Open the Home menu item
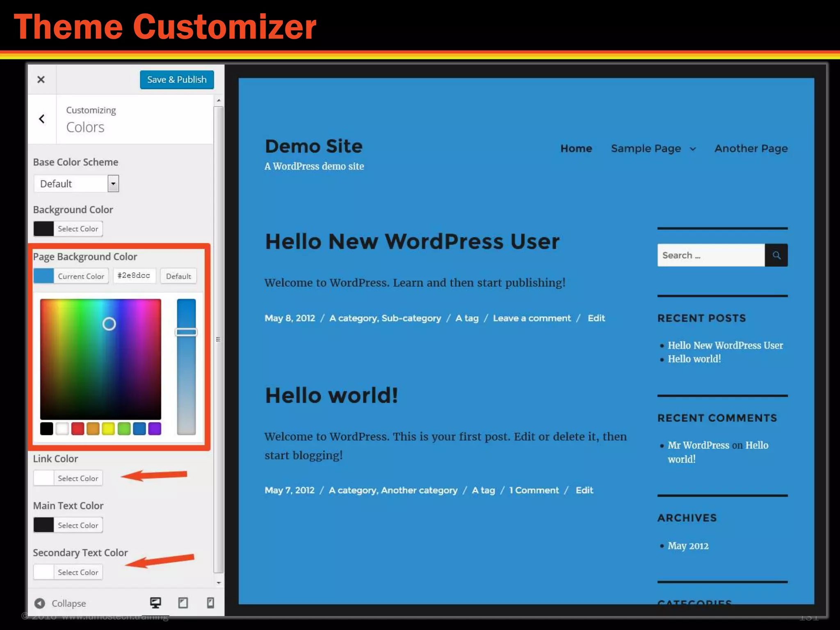 tap(576, 148)
